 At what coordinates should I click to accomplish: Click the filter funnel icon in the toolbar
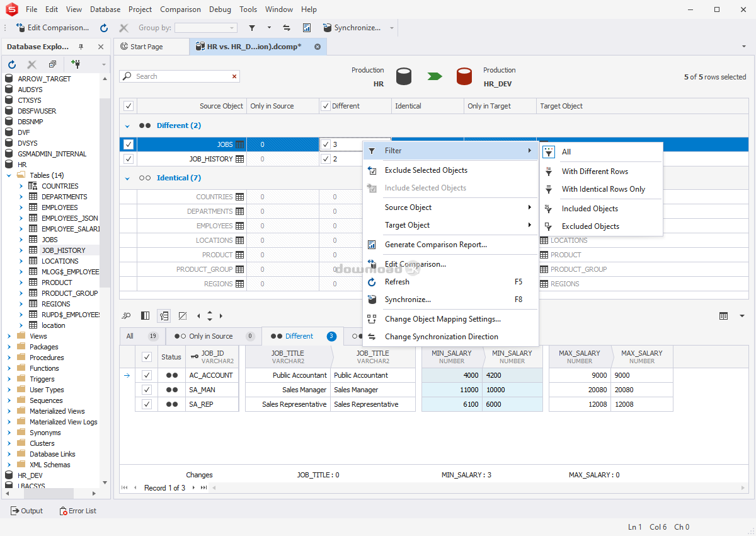(x=252, y=28)
